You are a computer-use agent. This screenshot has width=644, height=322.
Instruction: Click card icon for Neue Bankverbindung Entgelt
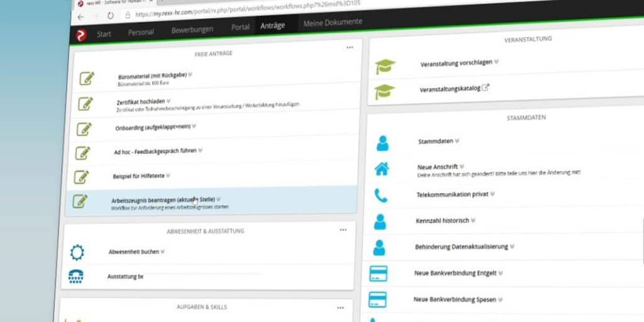(378, 274)
